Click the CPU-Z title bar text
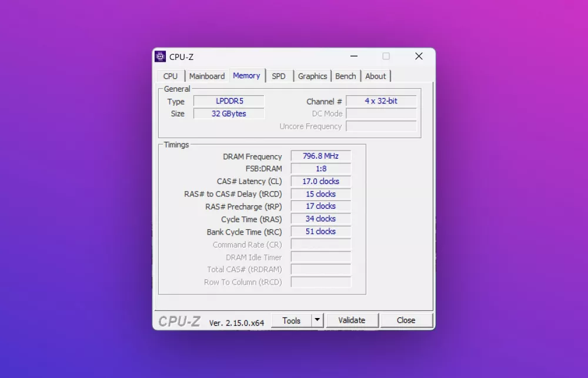This screenshot has height=378, width=588. point(182,57)
